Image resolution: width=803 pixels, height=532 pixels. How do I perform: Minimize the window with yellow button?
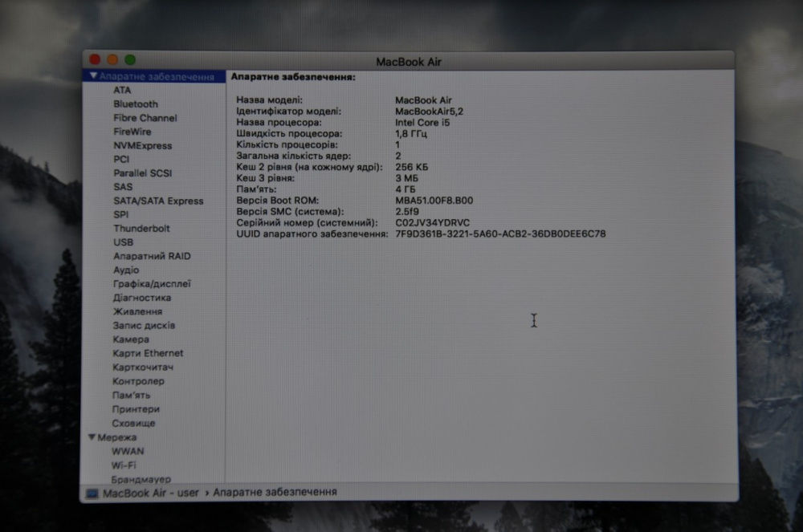tap(112, 59)
